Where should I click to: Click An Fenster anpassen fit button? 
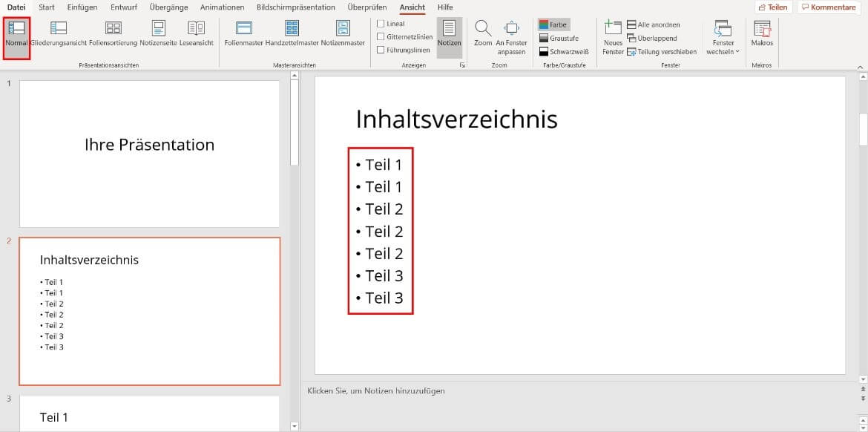pyautogui.click(x=510, y=36)
